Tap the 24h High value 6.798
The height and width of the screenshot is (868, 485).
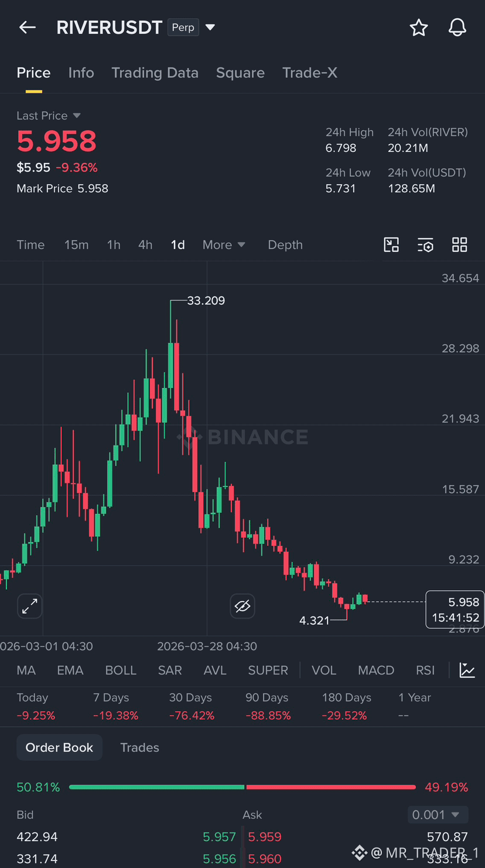[341, 148]
